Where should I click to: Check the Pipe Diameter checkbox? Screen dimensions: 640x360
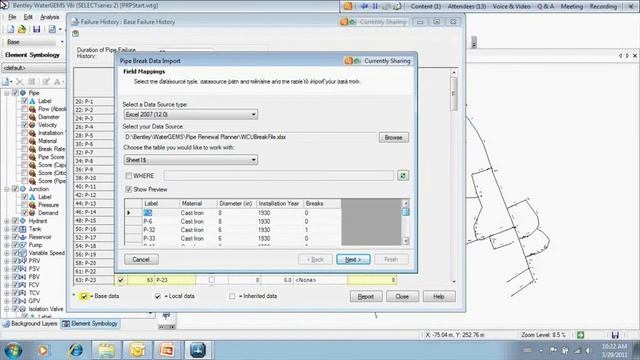24,117
